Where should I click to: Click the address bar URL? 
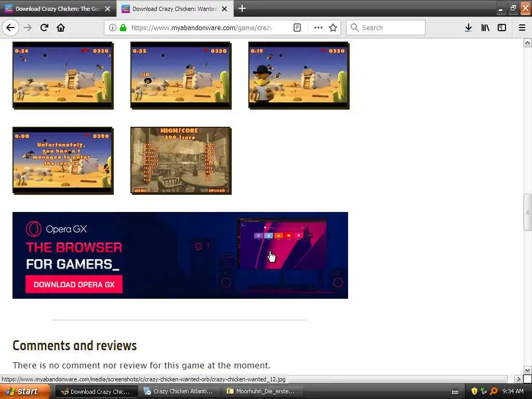(x=202, y=28)
